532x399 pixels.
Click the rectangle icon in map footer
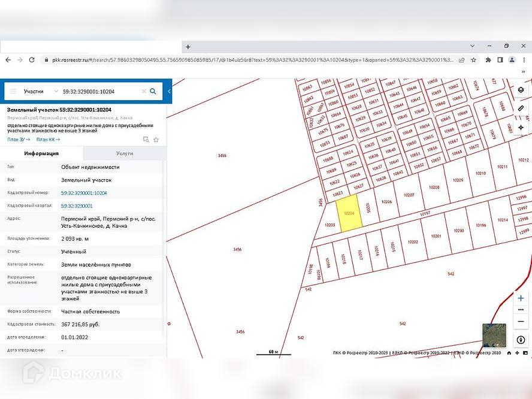[525, 353]
